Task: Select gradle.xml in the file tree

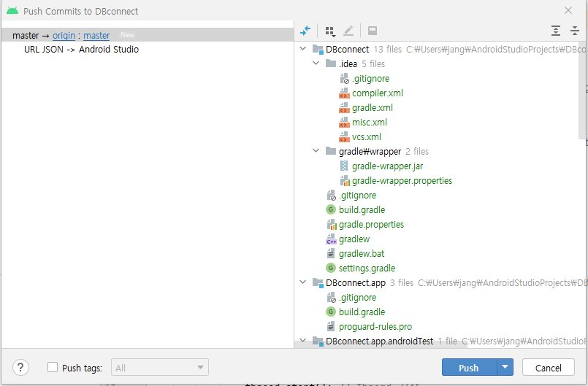Action: click(x=373, y=108)
